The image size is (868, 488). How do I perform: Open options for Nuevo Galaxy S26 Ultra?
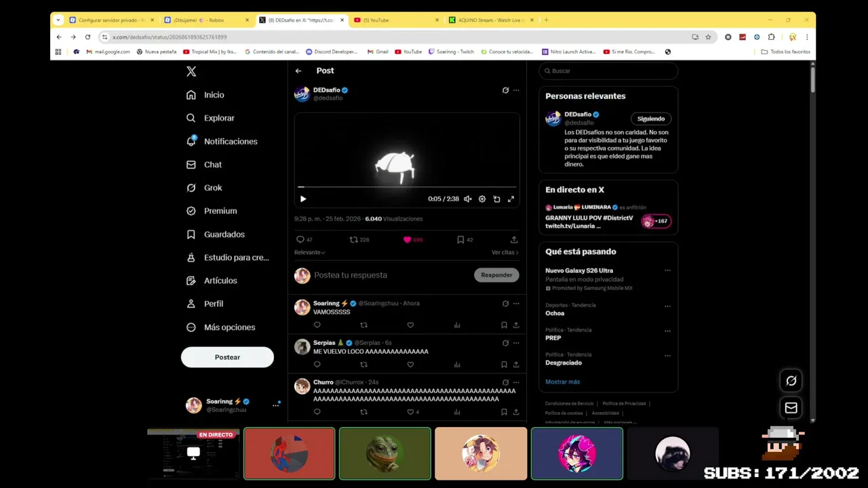pyautogui.click(x=667, y=270)
